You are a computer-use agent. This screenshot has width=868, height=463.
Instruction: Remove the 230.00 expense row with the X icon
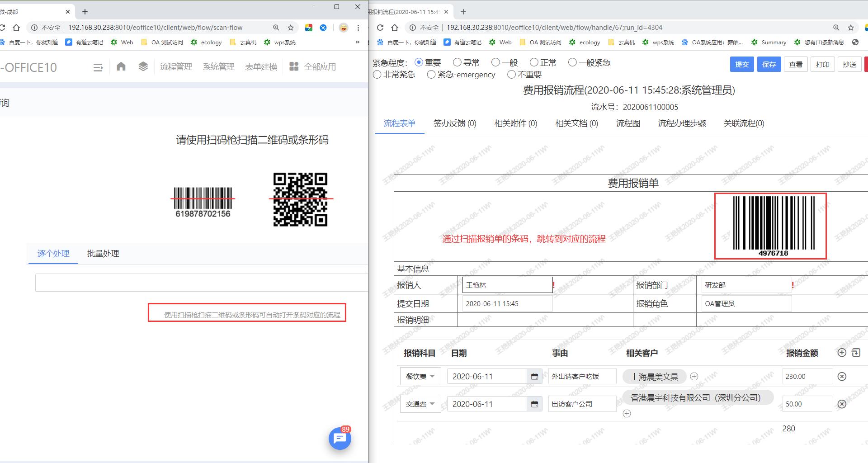click(x=842, y=376)
